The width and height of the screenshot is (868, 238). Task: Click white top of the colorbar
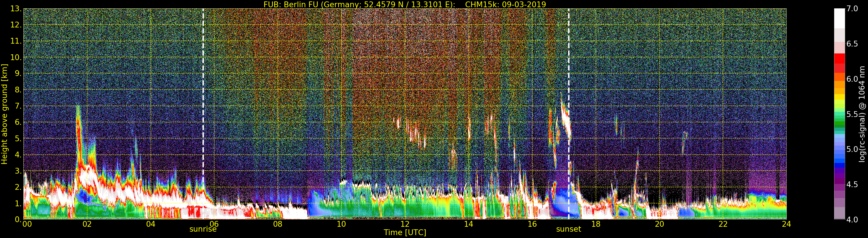coord(839,18)
